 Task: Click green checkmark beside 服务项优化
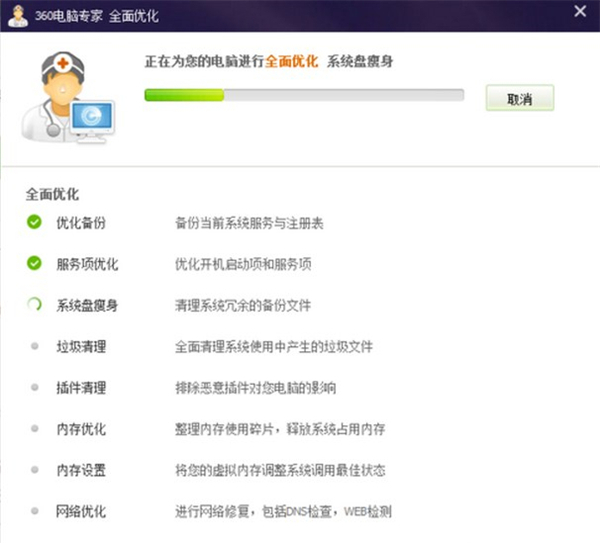34,264
